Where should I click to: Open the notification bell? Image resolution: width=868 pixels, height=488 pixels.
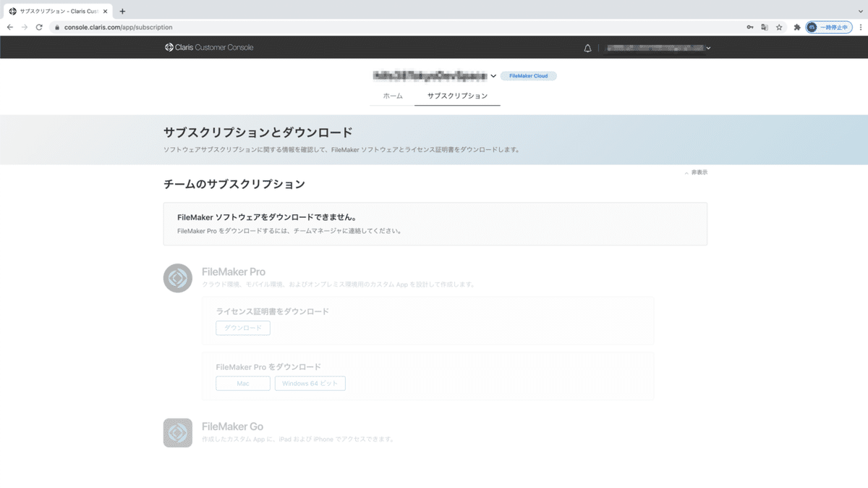pos(587,47)
